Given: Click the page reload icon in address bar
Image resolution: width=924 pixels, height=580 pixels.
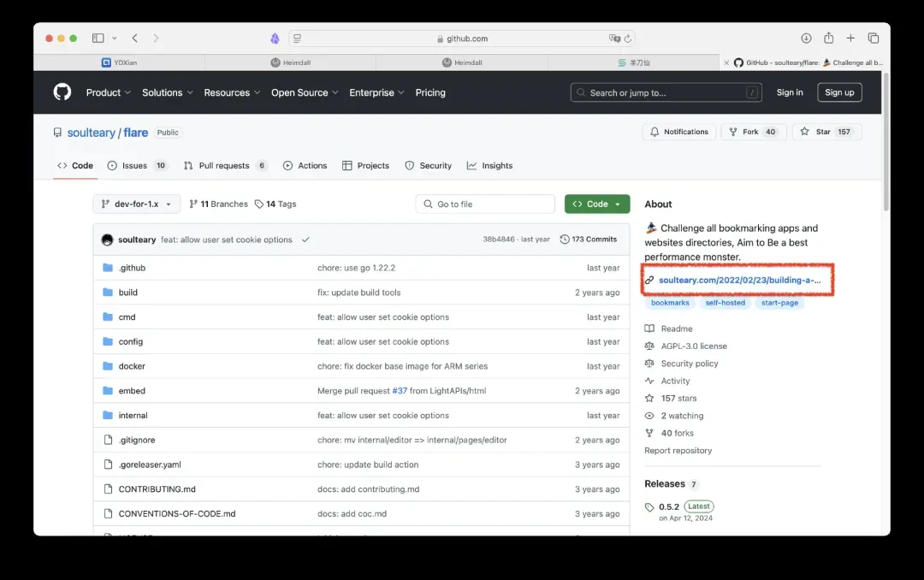Looking at the screenshot, I should click(628, 38).
